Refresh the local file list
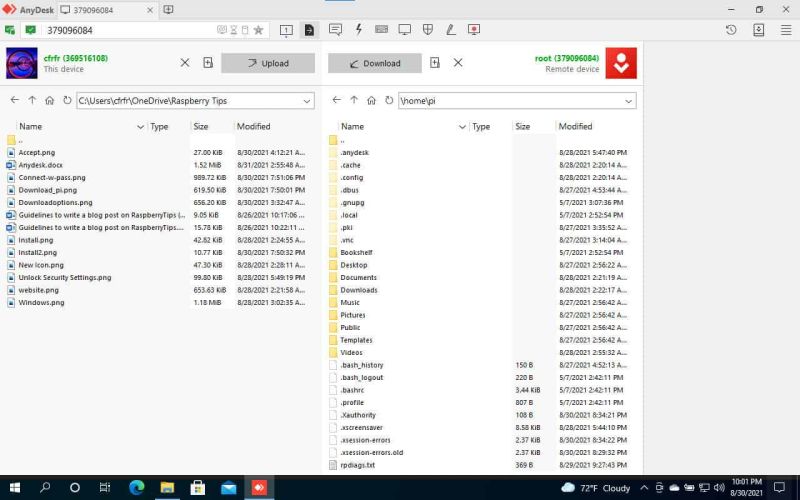The width and height of the screenshot is (800, 500). [x=67, y=100]
